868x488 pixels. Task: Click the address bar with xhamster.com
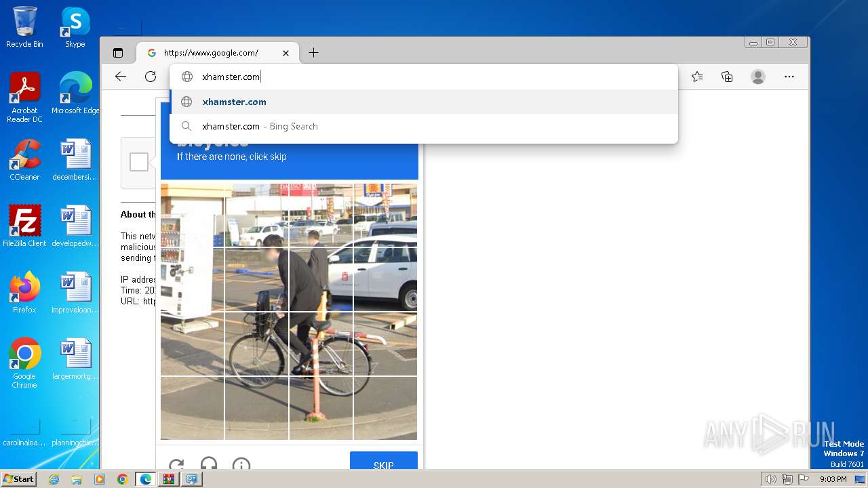click(x=424, y=77)
